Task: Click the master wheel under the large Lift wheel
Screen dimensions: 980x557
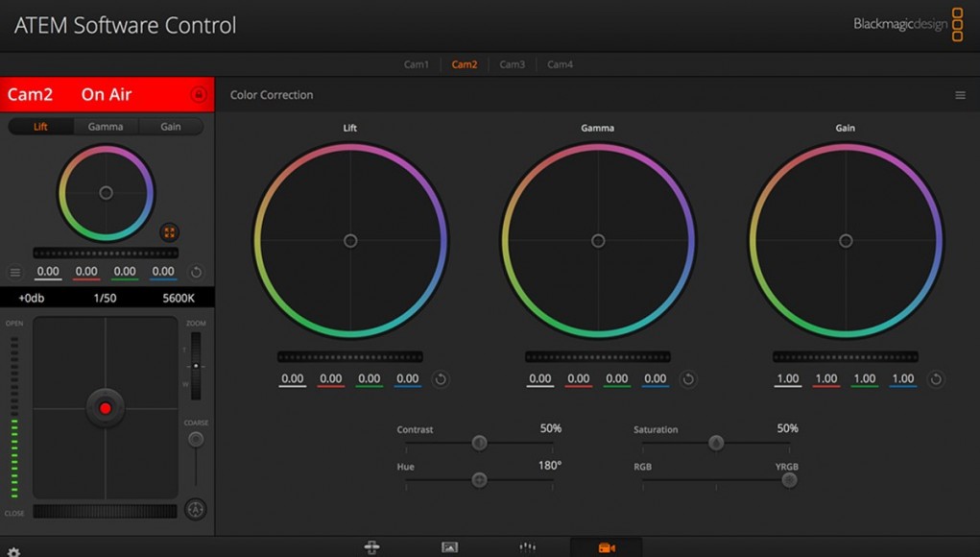Action: [350, 357]
